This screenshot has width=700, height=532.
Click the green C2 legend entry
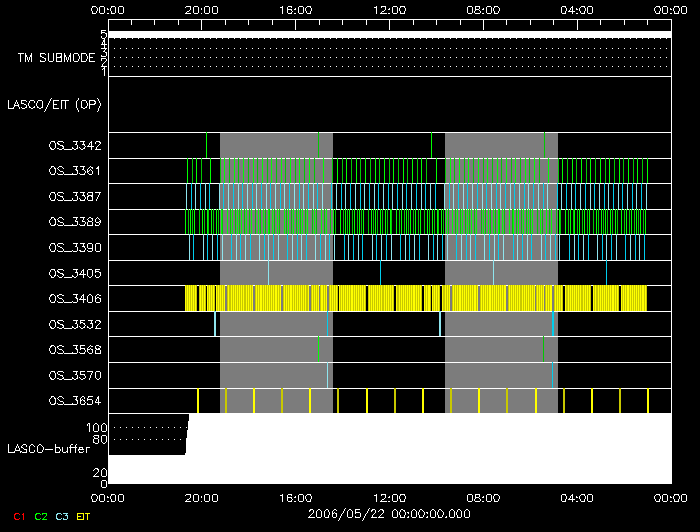(x=40, y=516)
